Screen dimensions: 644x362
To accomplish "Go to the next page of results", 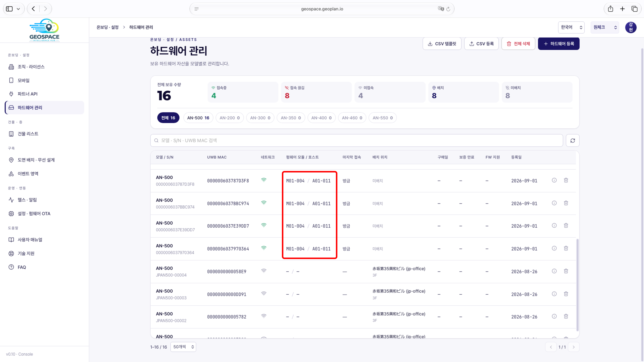I will tap(573, 347).
